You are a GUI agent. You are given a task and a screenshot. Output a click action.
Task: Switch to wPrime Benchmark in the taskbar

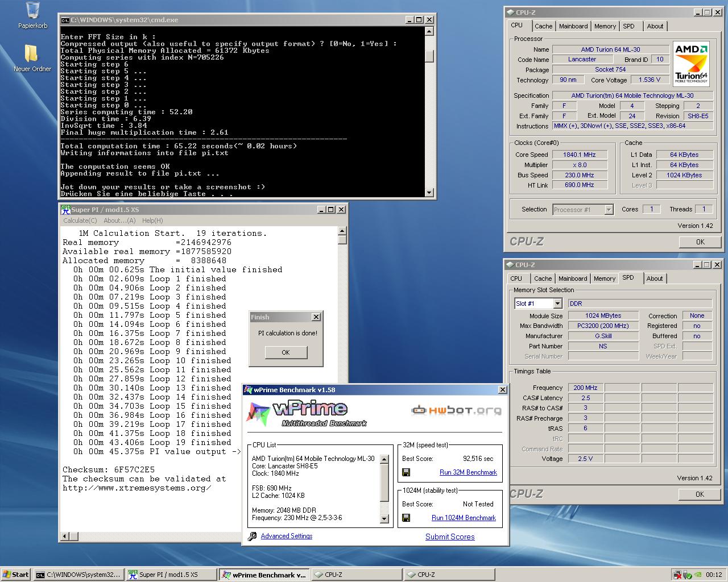coord(264,575)
